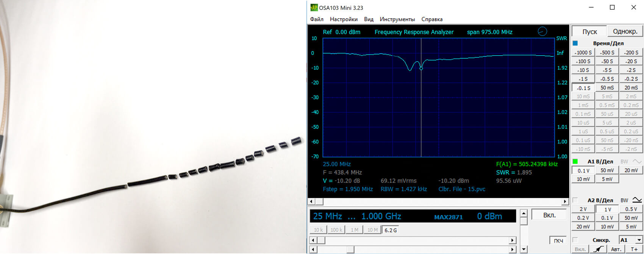Click the 25 MHz ... 1.000 GHz range display
Viewport: 644px width, 254px height.
(x=357, y=216)
